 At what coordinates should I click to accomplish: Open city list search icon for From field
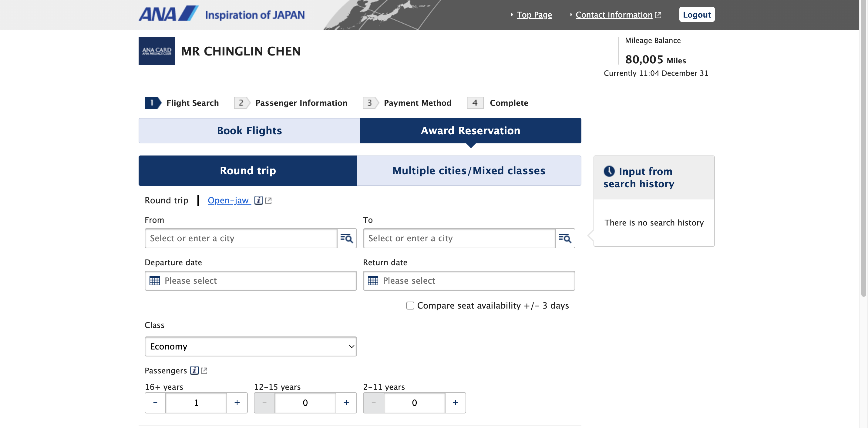pyautogui.click(x=346, y=238)
